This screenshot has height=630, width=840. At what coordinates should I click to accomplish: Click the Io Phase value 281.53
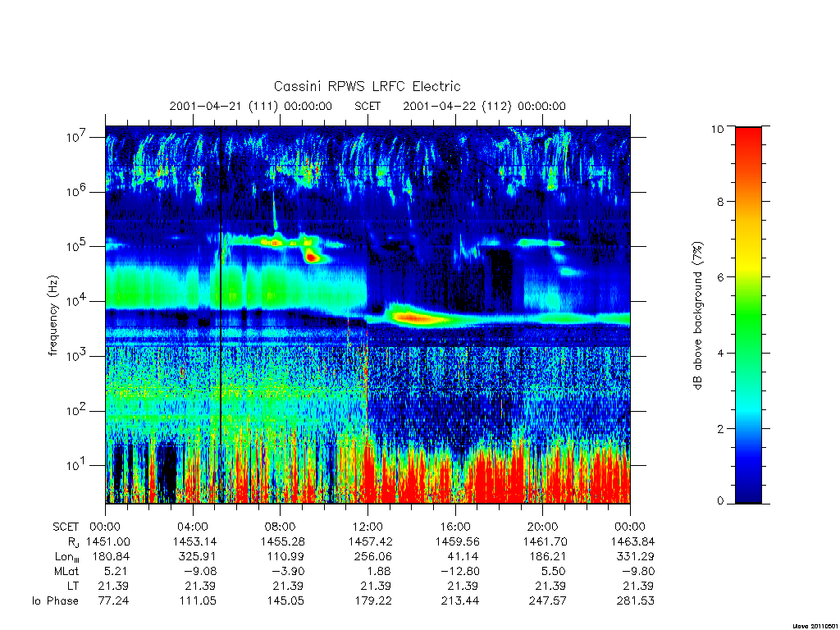(636, 601)
